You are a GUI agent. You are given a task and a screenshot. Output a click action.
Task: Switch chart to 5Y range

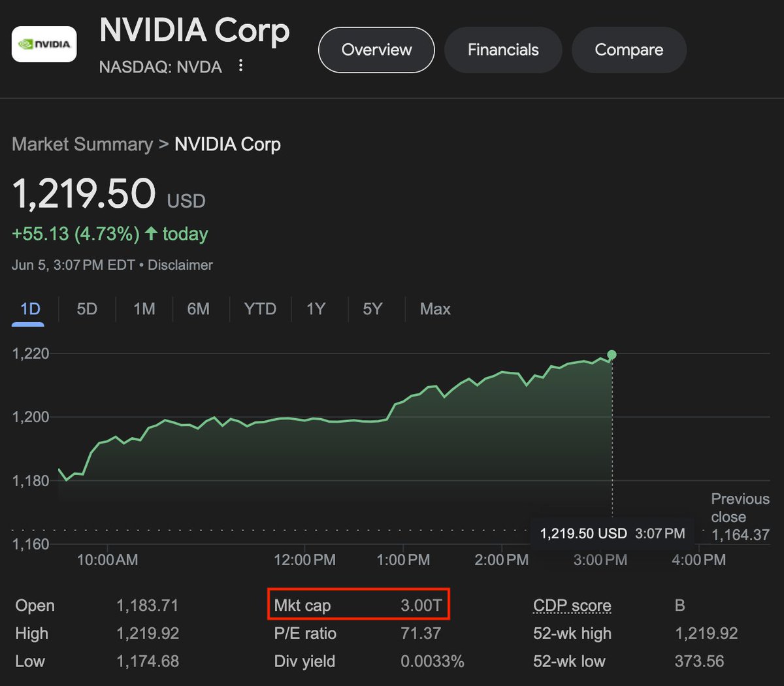[x=372, y=309]
